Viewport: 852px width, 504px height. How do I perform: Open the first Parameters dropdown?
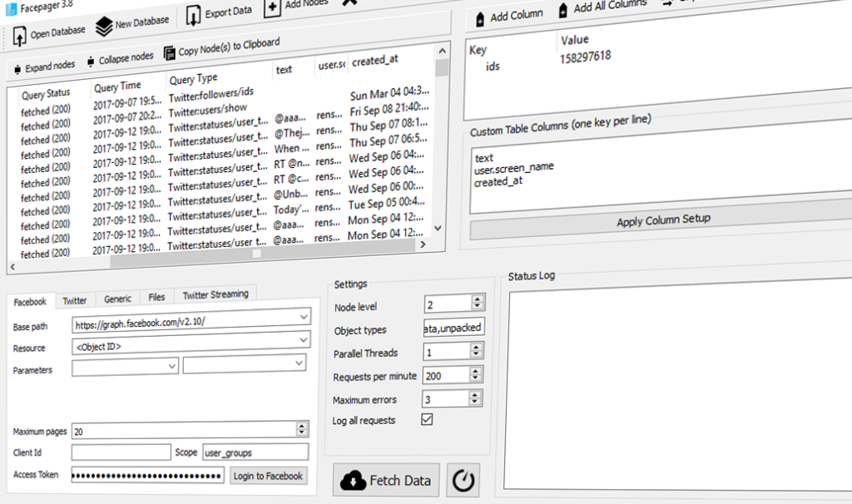pos(171,366)
